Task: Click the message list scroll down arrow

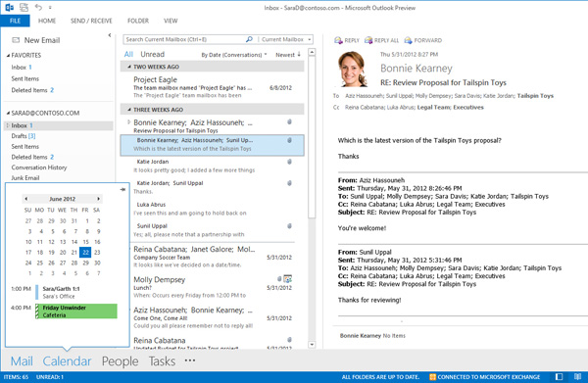Action: pyautogui.click(x=312, y=345)
